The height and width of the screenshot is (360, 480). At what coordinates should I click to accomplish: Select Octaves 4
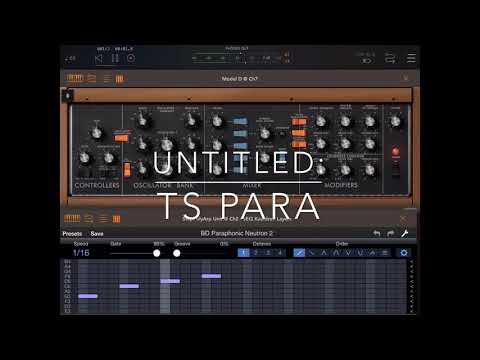click(280, 253)
